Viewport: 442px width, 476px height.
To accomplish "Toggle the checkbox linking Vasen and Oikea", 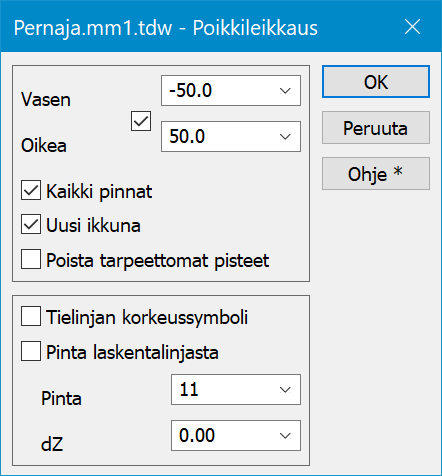I will [141, 121].
